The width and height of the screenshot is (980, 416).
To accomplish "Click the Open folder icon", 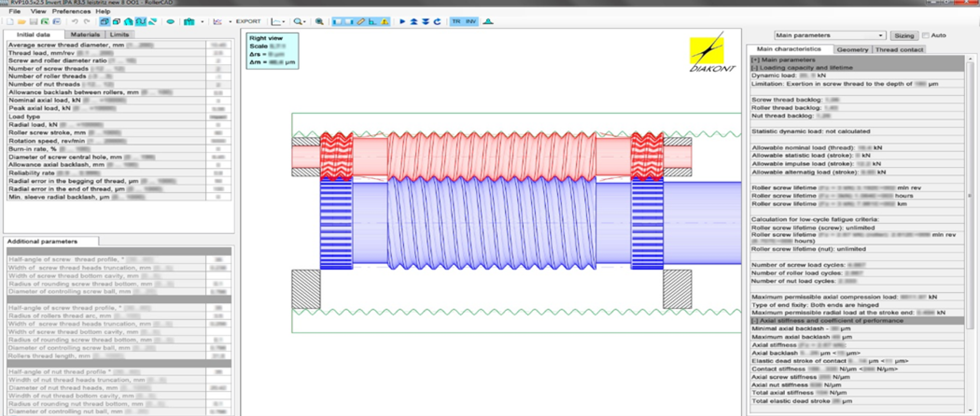I will coord(21,21).
